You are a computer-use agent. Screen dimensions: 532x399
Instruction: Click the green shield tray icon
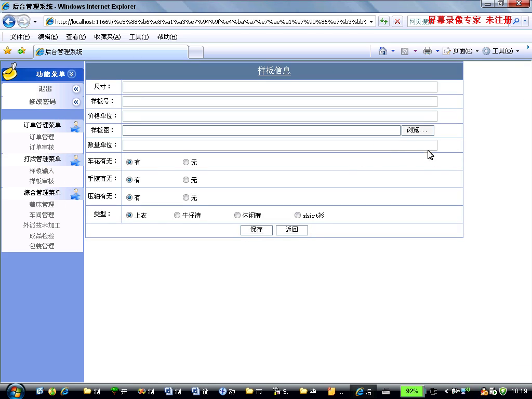[503, 391]
